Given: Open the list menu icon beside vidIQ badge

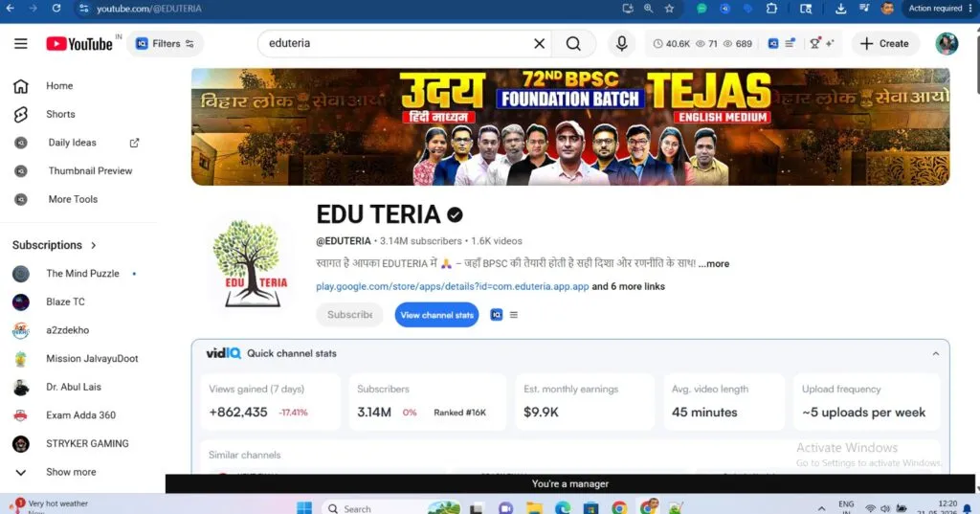Looking at the screenshot, I should (514, 315).
